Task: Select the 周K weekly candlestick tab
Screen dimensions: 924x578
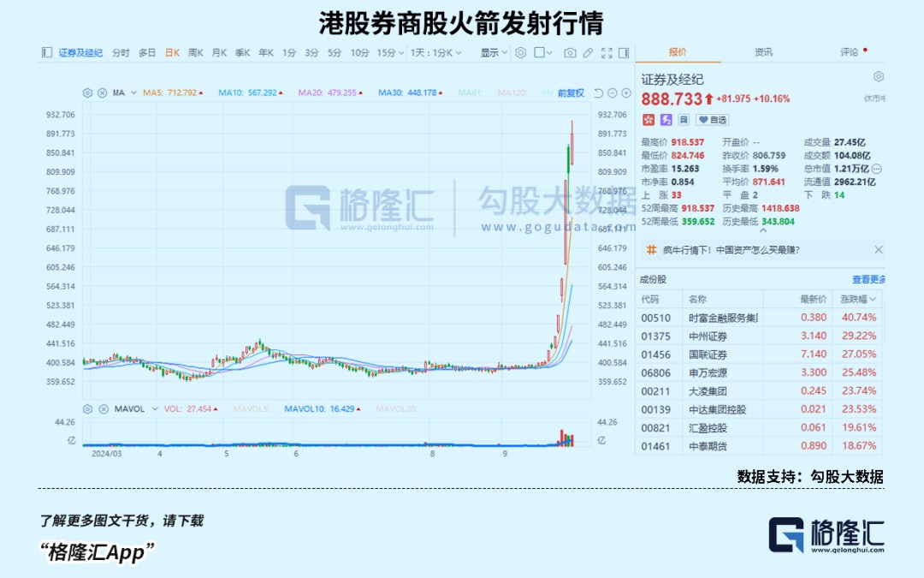Action: click(x=196, y=52)
